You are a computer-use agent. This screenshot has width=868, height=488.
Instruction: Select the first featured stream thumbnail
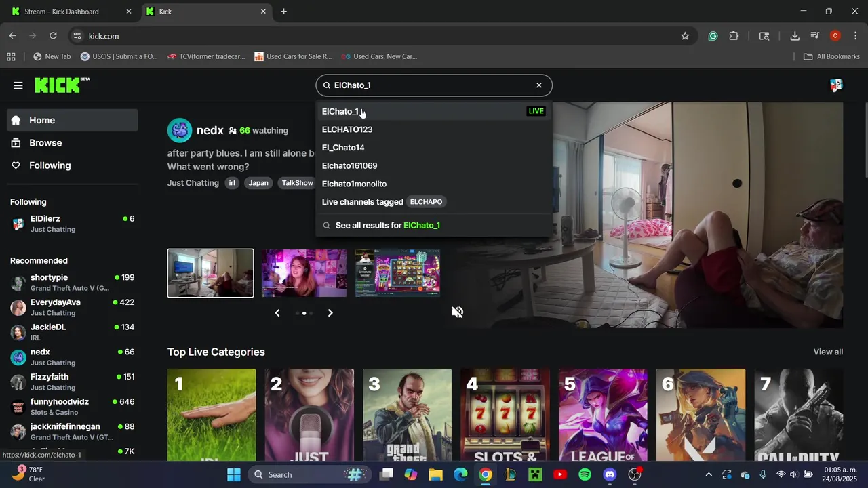coord(211,273)
